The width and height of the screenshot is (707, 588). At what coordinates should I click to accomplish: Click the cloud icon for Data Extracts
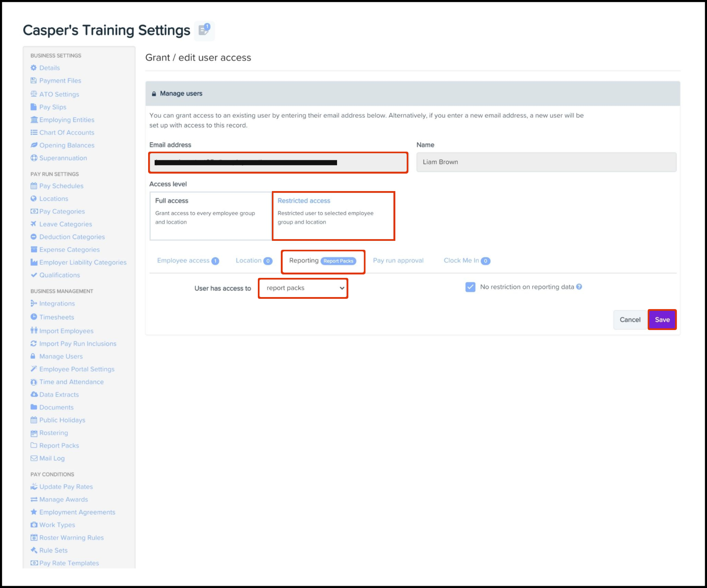point(34,395)
